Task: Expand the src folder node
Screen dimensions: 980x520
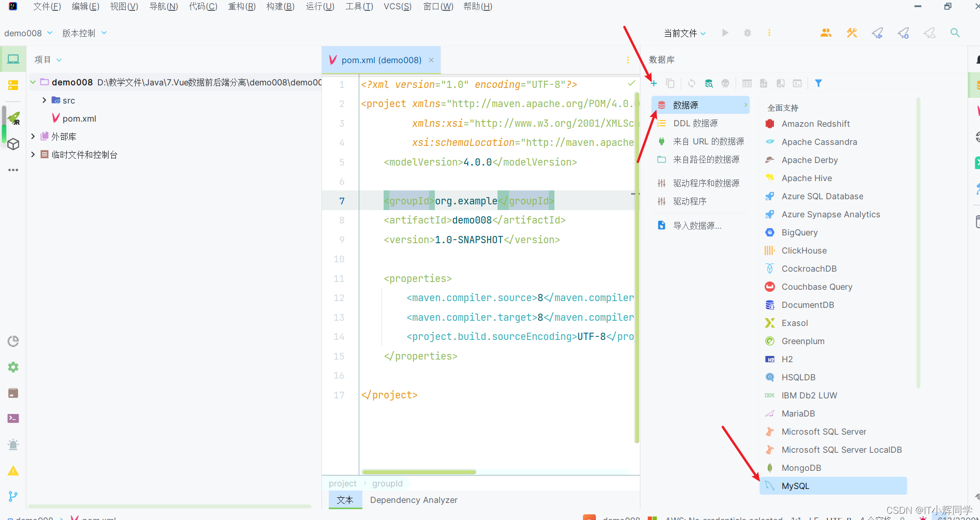Action: click(x=45, y=100)
